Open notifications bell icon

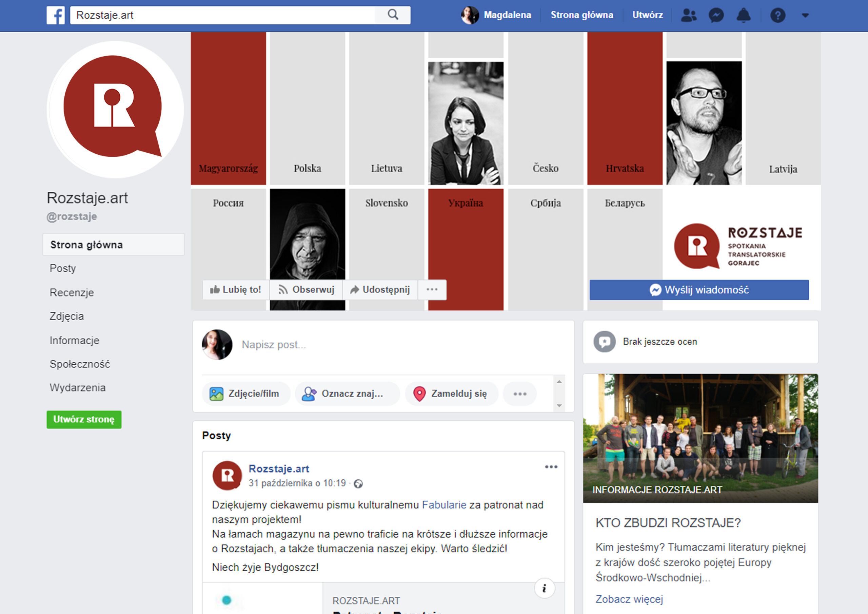(743, 15)
